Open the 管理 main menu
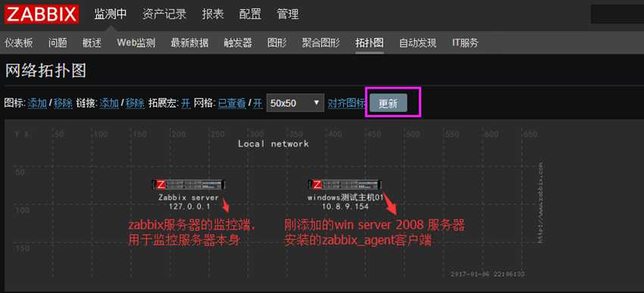644x293 pixels. (x=287, y=14)
